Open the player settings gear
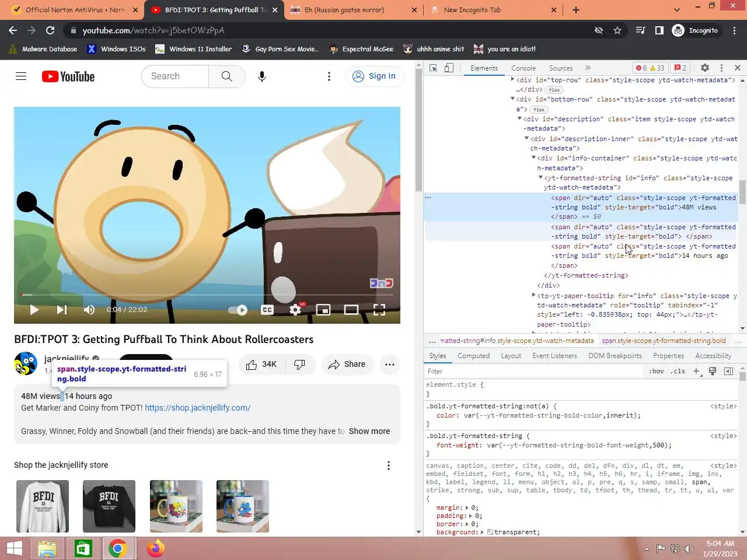Viewport: 747px width, 560px height. (296, 310)
